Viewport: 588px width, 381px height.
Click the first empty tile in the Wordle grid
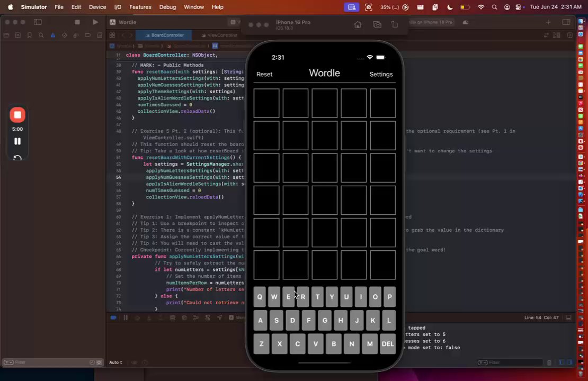click(266, 103)
